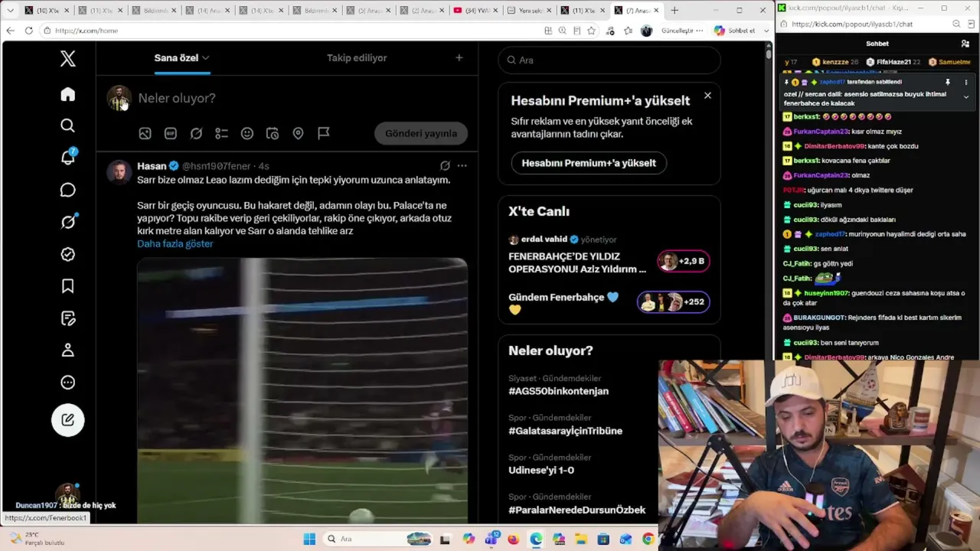This screenshot has width=980, height=551.
Task: Open Firefox from taskbar
Action: pos(513,539)
